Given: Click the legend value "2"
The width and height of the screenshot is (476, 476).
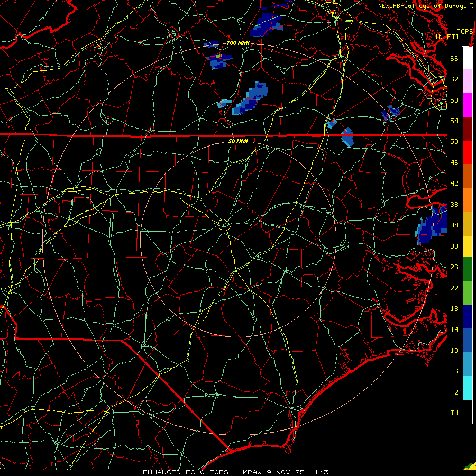Looking at the screenshot, I should (x=456, y=392).
